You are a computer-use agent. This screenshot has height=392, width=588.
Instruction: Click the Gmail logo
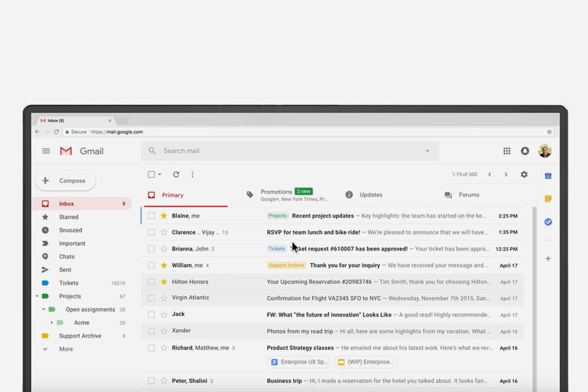81,151
